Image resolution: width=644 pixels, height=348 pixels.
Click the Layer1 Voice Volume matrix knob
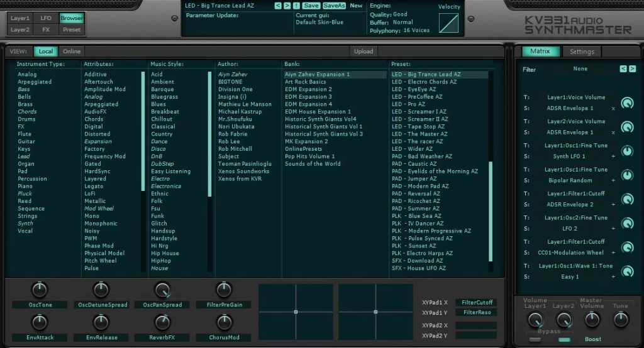pos(627,103)
